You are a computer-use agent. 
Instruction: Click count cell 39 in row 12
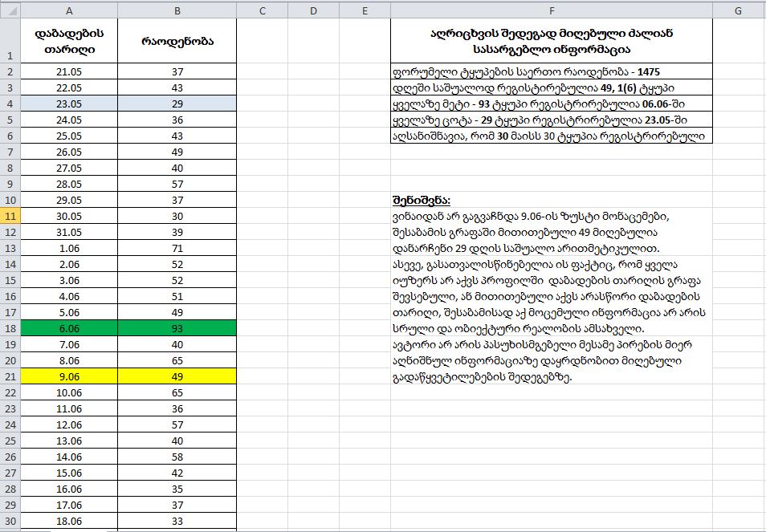(177, 232)
